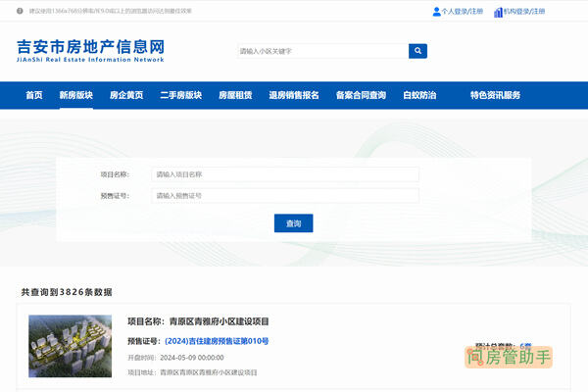
Task: Click the 吉安市房地产信息网 site logo
Action: click(90, 51)
